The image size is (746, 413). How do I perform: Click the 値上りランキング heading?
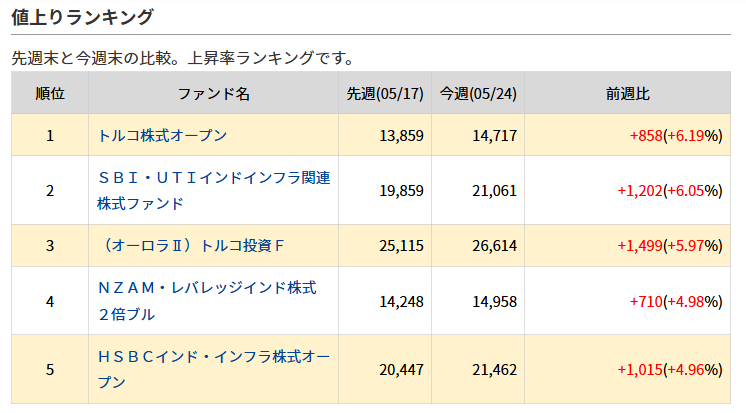(x=82, y=17)
